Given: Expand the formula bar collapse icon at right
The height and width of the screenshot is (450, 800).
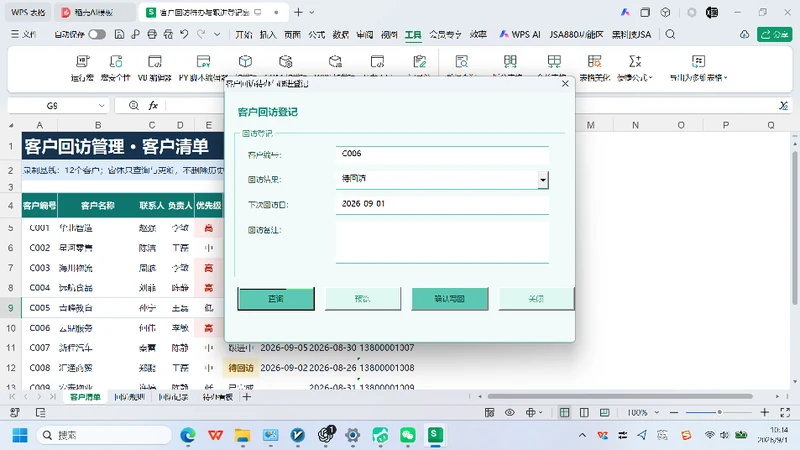Looking at the screenshot, I should click(x=784, y=106).
